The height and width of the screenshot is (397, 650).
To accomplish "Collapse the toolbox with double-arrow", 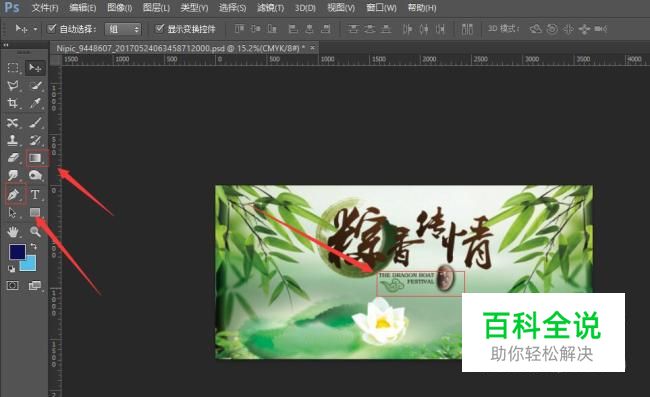I will click(x=6, y=45).
